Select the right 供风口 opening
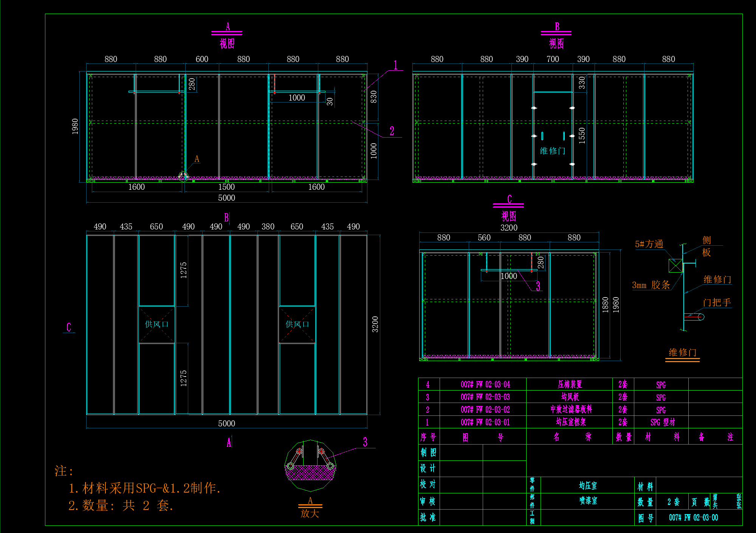Image resolution: width=756 pixels, height=533 pixels. coord(297,324)
